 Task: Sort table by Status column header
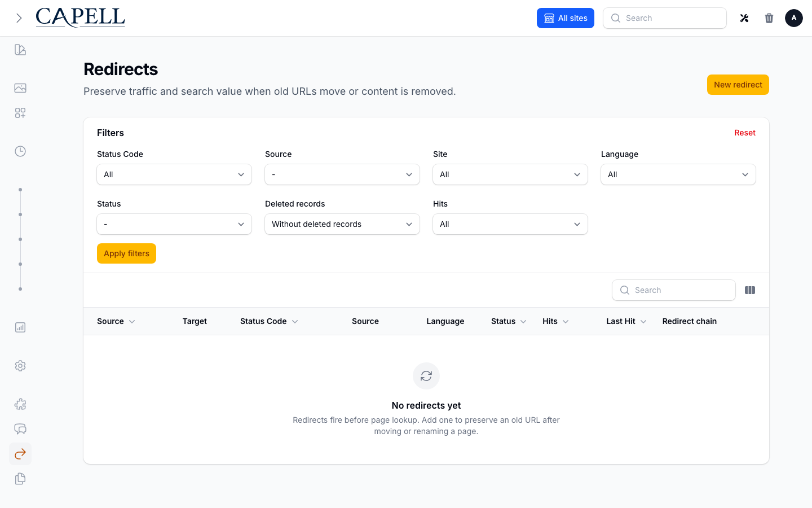pos(509,321)
